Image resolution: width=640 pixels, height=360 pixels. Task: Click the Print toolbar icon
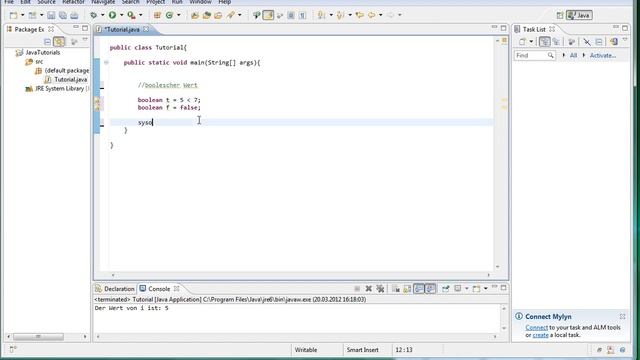(x=74, y=16)
